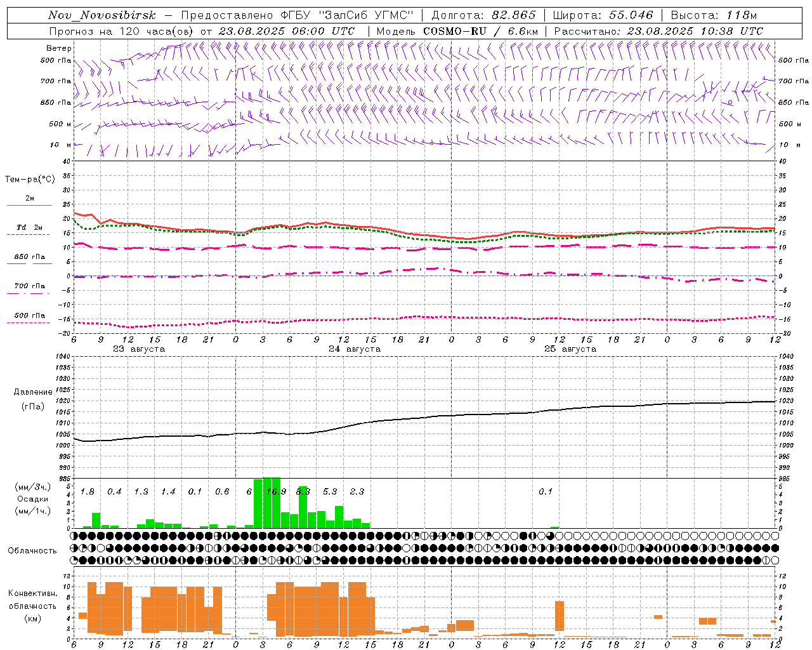Click the 1.3 precipitation total
Image resolution: width=812 pixels, height=650 pixels.
pyautogui.click(x=141, y=492)
